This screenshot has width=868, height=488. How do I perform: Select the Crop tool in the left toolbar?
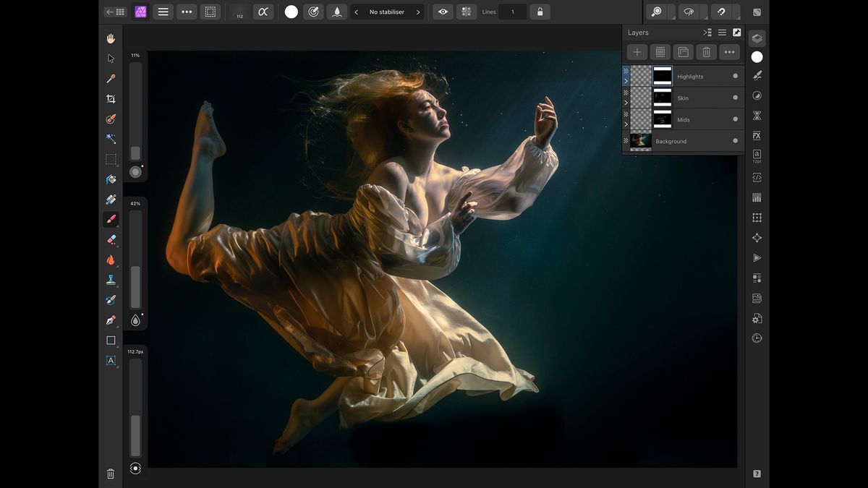(111, 99)
